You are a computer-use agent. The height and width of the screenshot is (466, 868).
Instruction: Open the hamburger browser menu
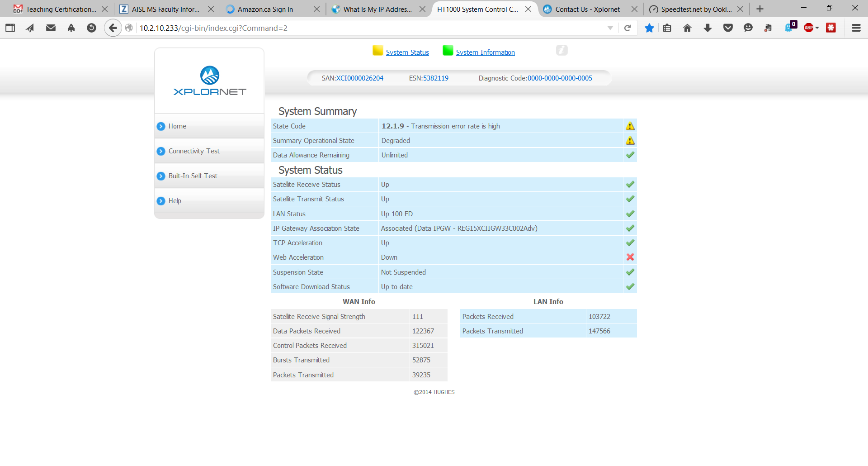pyautogui.click(x=856, y=28)
